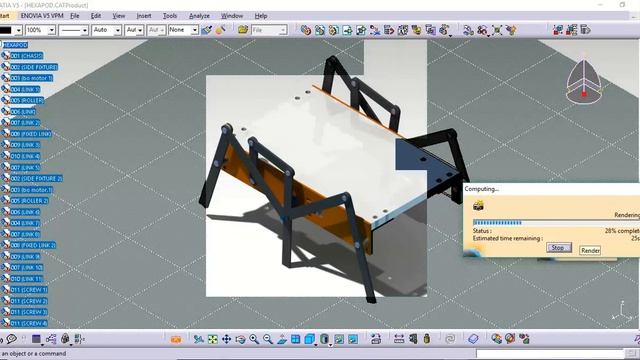The height and width of the screenshot is (360, 640).
Task: Activate the Pan view tool
Action: click(226, 339)
